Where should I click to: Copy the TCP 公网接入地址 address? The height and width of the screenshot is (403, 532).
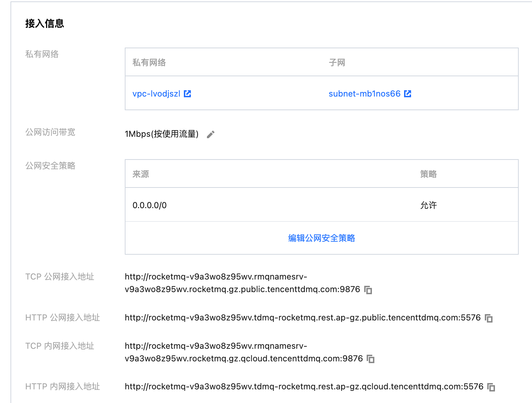tap(368, 290)
